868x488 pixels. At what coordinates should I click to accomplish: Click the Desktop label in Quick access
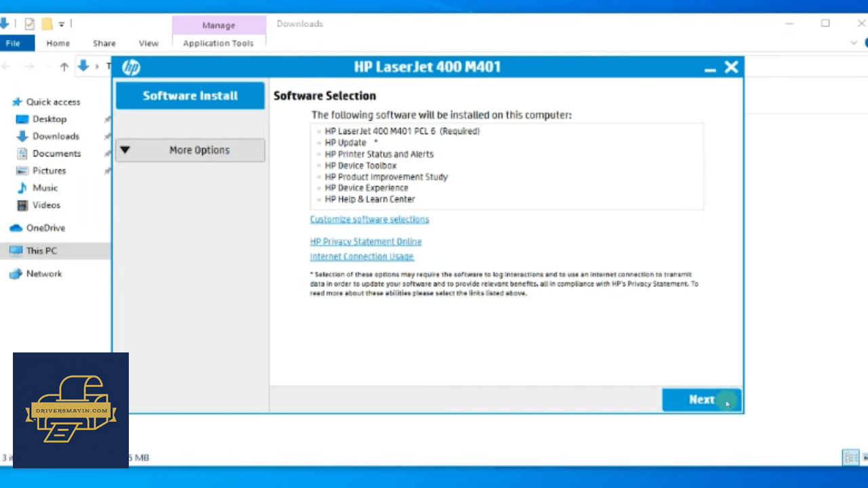[50, 119]
